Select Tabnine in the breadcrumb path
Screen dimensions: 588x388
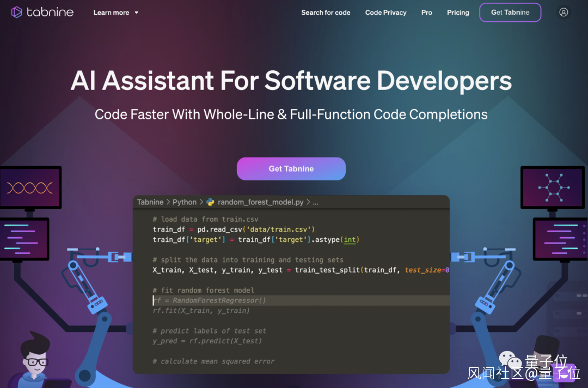pos(150,202)
